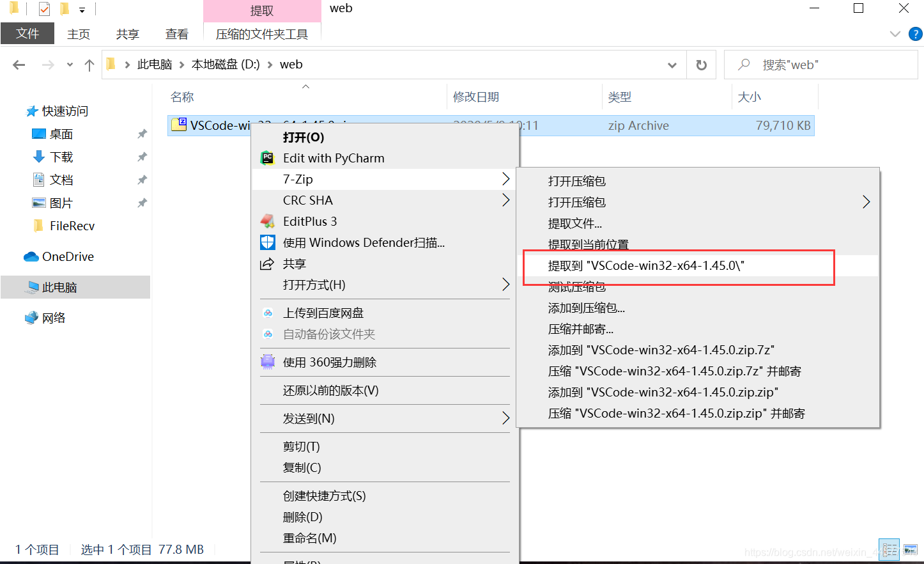The image size is (924, 564).
Task: Open the CRC SHA submenu
Action: [x=386, y=200]
